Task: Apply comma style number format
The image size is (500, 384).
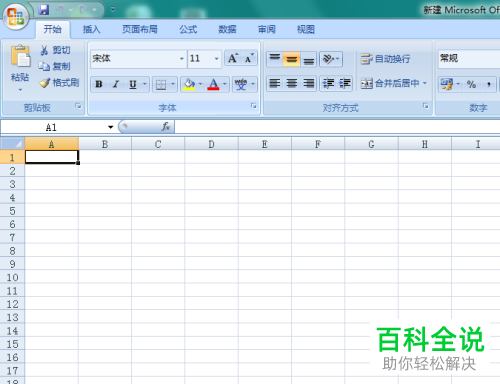Action: [488, 84]
